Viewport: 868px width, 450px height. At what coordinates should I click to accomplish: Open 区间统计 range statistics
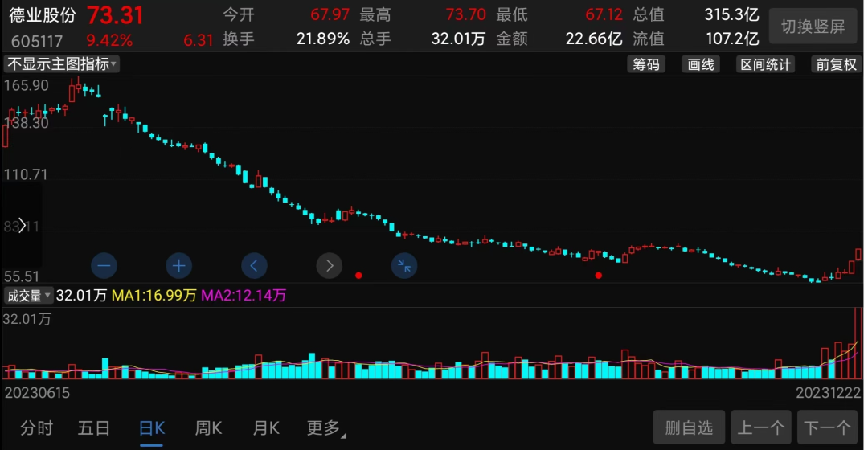point(766,65)
